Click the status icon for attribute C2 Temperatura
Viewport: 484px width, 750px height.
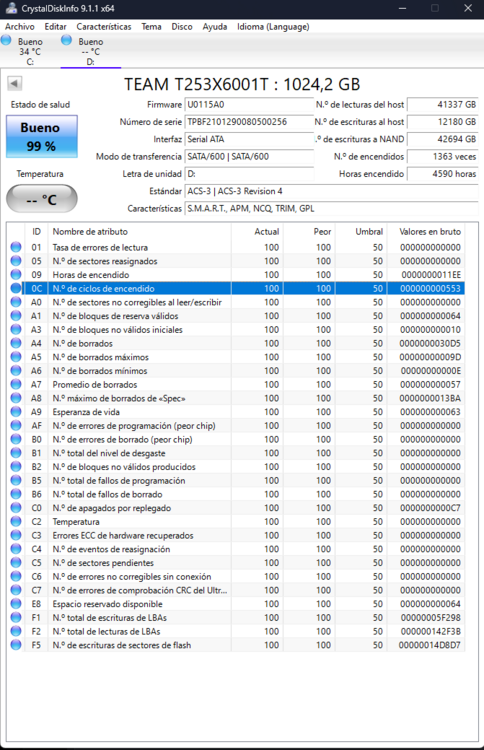16,521
